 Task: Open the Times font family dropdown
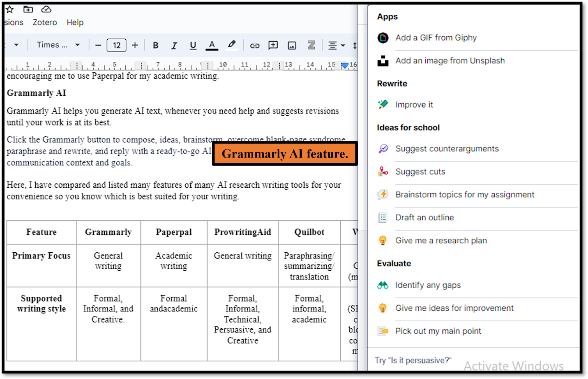pyautogui.click(x=57, y=45)
